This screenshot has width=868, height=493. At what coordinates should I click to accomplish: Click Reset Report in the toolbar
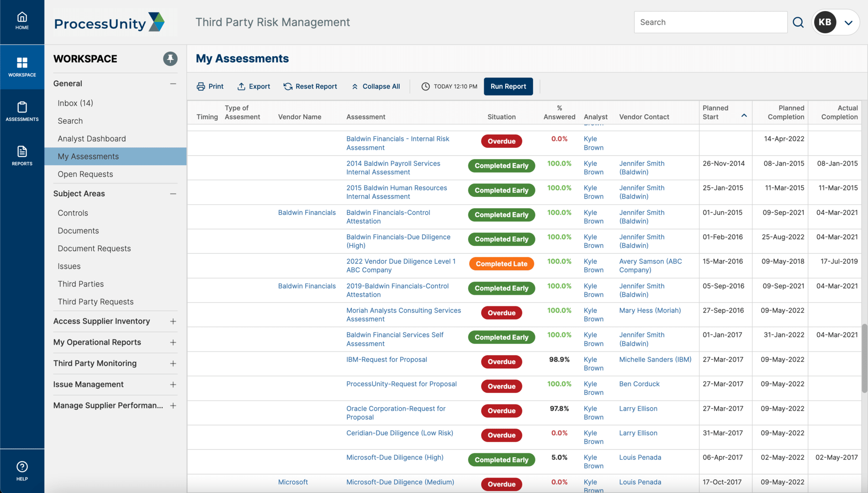pos(310,86)
